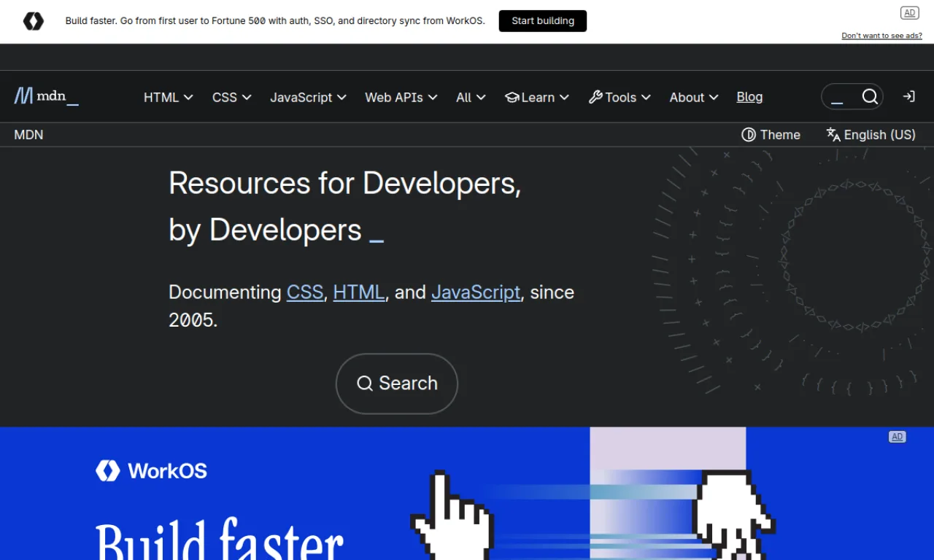This screenshot has width=934, height=560.
Task: Click the MDN logo in the header
Action: tap(47, 96)
